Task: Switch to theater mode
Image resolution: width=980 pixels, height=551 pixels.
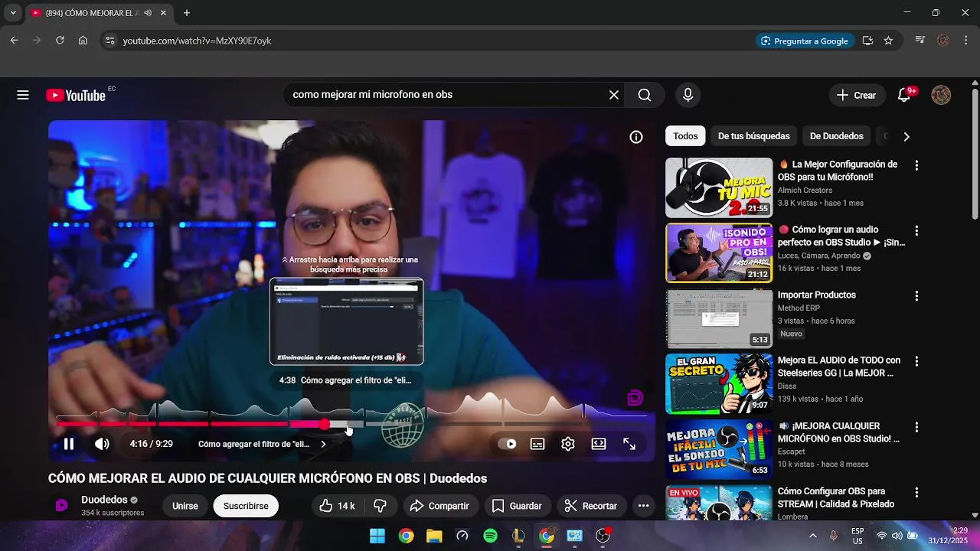Action: [599, 444]
